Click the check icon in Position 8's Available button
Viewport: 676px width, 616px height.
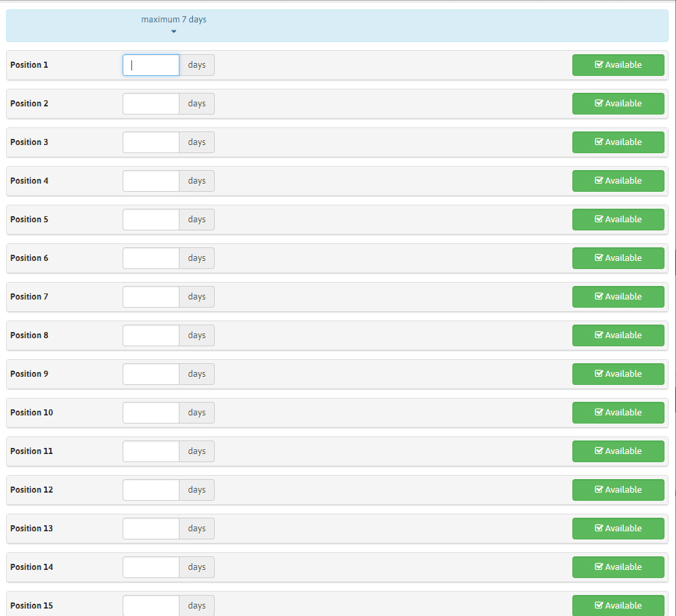pyautogui.click(x=599, y=335)
